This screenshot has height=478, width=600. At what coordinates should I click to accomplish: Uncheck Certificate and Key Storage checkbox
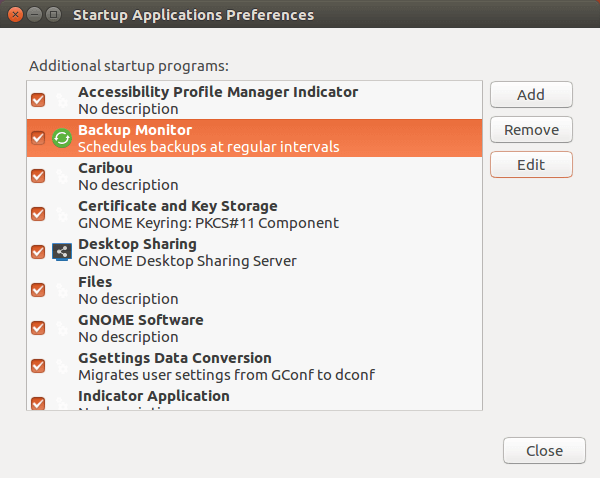click(38, 214)
